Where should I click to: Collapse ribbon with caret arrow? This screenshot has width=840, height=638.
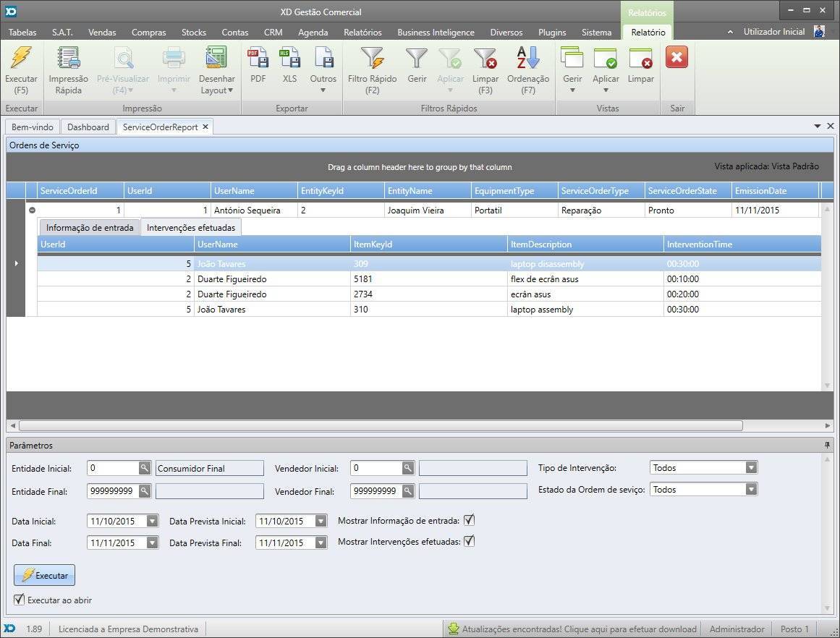730,32
